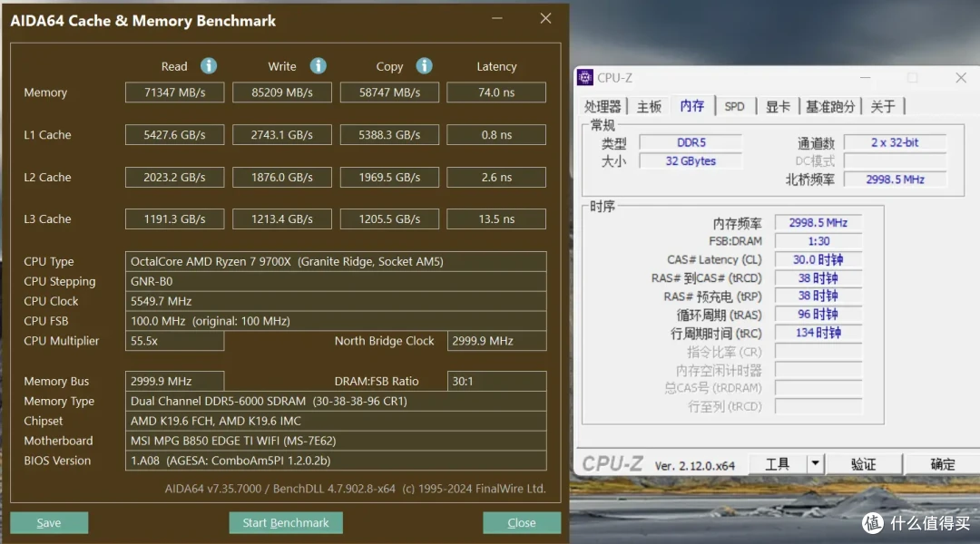Click CPU Multiplier value 55.5x

click(x=174, y=341)
